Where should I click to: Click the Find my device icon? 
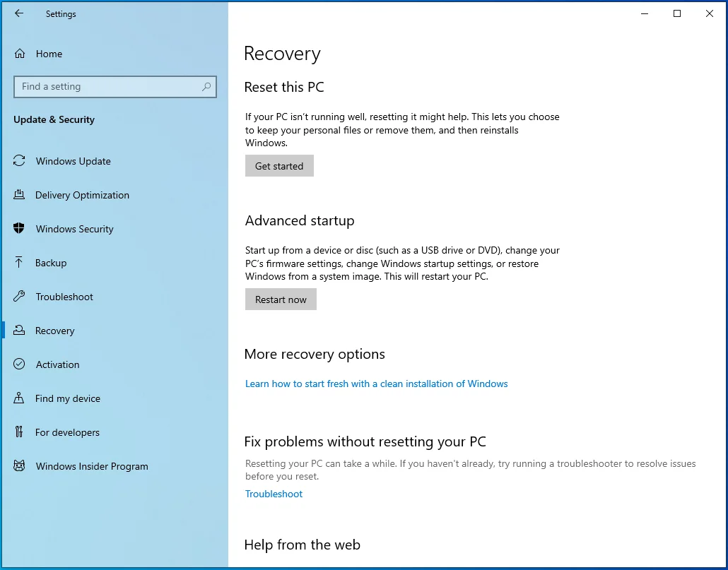click(x=18, y=398)
